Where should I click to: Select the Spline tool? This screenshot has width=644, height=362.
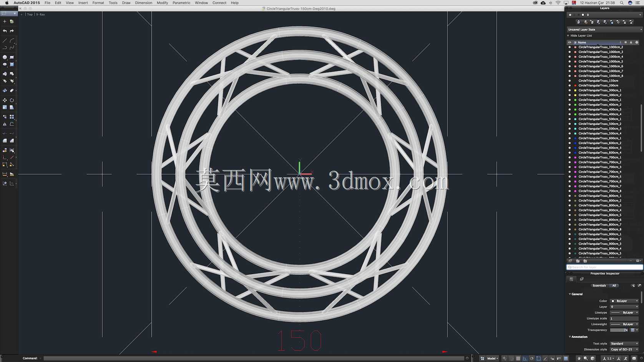click(12, 48)
